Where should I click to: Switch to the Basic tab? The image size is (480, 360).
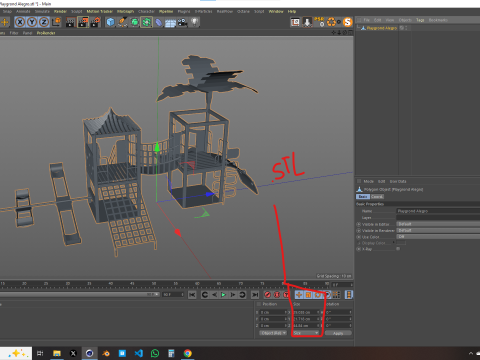pyautogui.click(x=363, y=197)
